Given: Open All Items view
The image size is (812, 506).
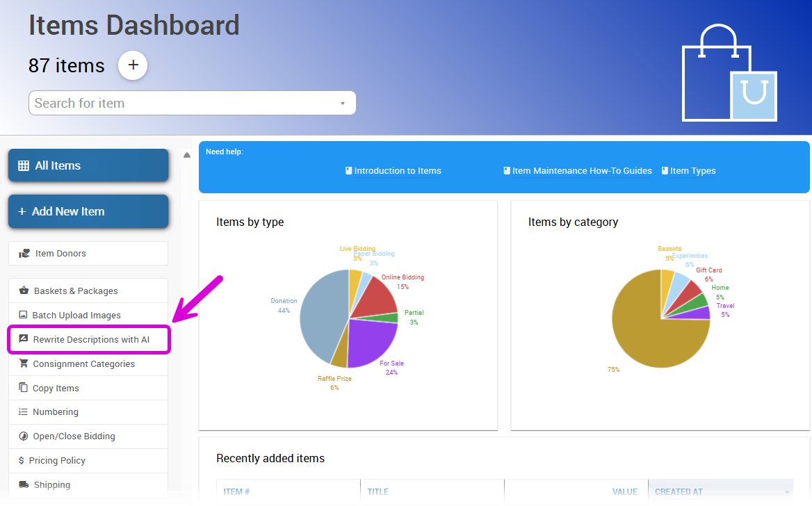Looking at the screenshot, I should 88,165.
